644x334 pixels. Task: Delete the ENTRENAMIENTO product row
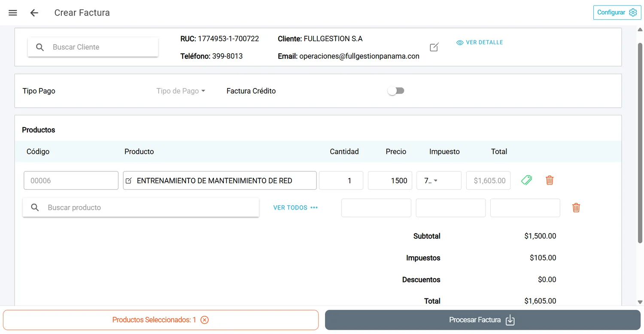[x=550, y=180]
